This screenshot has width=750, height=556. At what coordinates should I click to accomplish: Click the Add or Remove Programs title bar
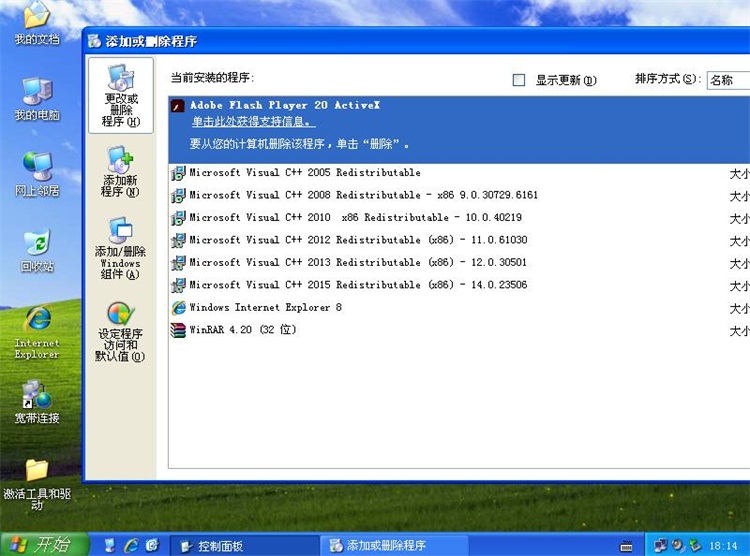pyautogui.click(x=416, y=41)
